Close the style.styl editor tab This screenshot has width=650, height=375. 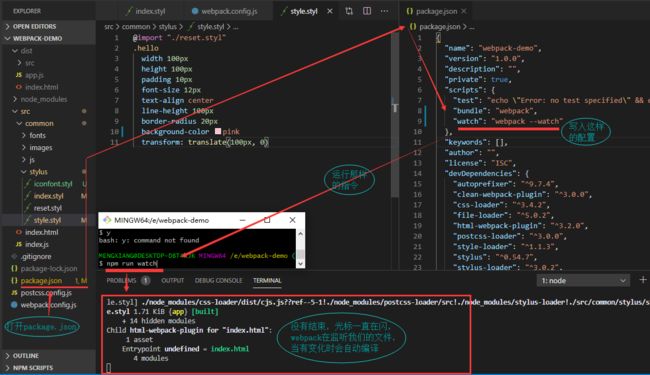point(330,11)
